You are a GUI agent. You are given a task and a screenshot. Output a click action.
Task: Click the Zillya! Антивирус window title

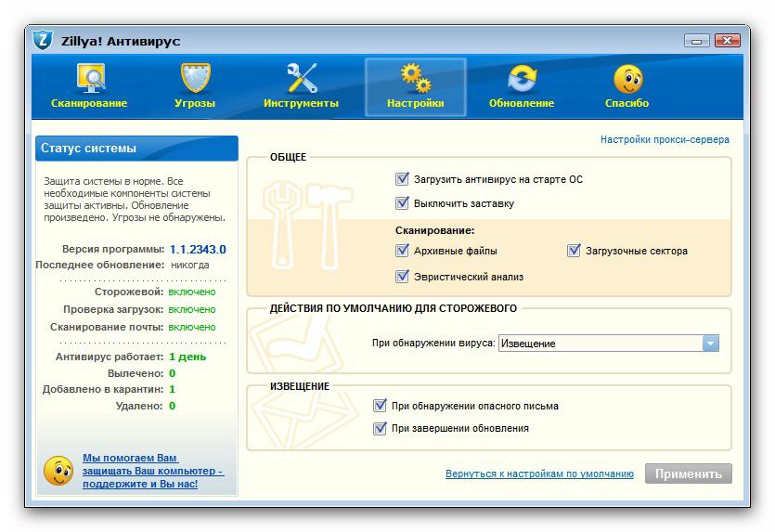click(x=121, y=41)
